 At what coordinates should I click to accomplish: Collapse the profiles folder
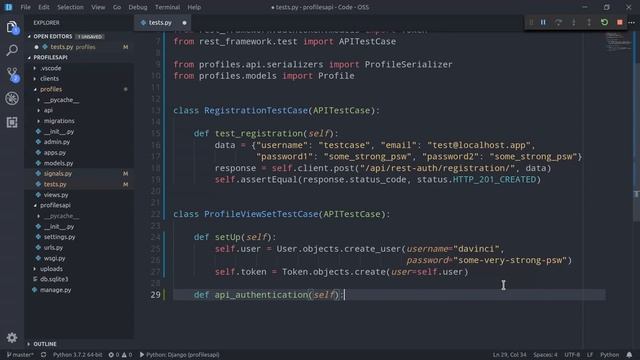tap(51, 89)
